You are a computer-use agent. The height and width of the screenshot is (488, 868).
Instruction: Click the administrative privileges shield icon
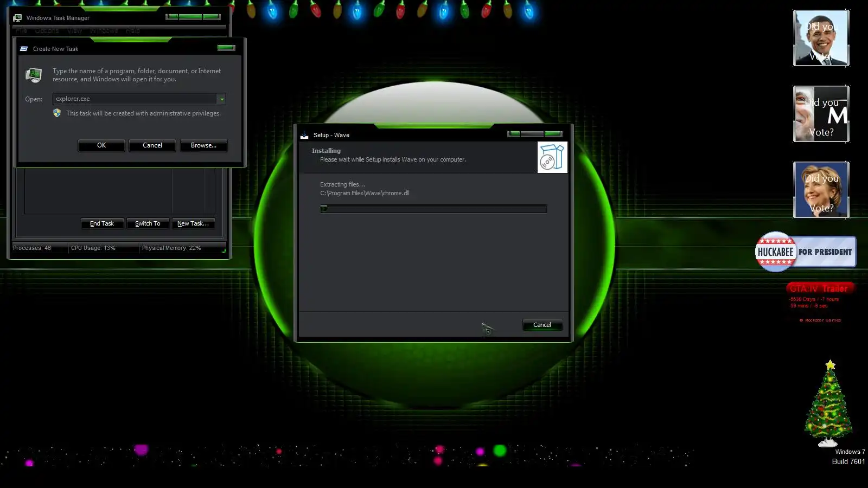click(x=57, y=113)
